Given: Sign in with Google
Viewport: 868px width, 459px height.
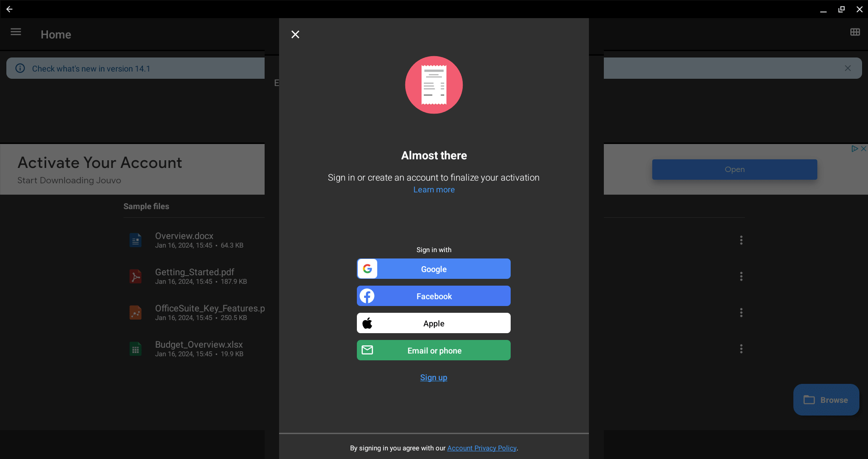Looking at the screenshot, I should 433,269.
